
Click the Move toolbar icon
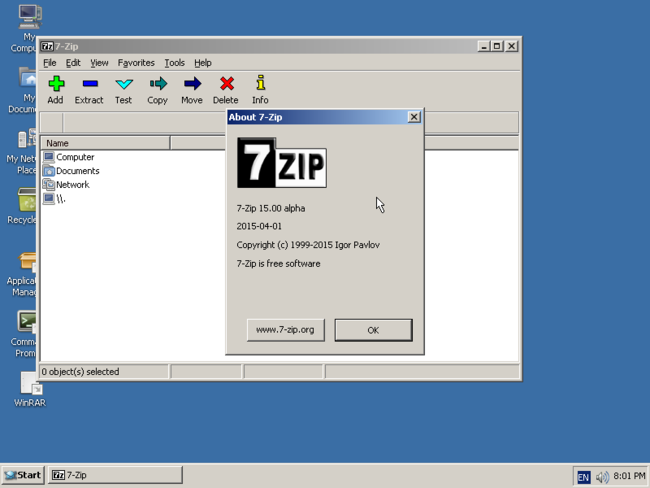click(x=192, y=84)
